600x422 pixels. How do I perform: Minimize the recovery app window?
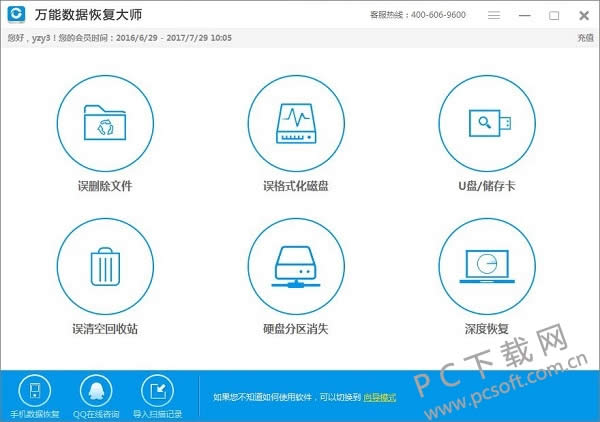click(524, 15)
